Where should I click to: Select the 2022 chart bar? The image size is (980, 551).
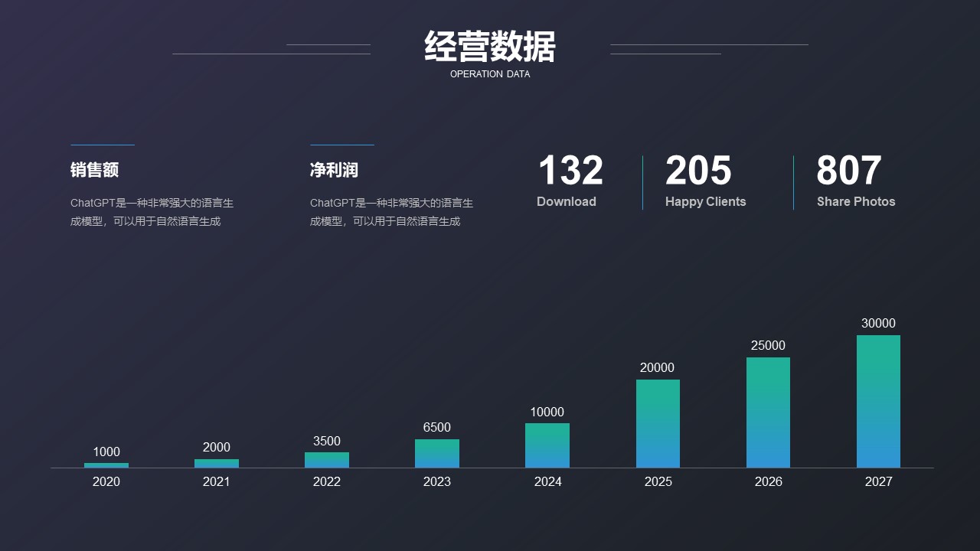pyautogui.click(x=327, y=460)
